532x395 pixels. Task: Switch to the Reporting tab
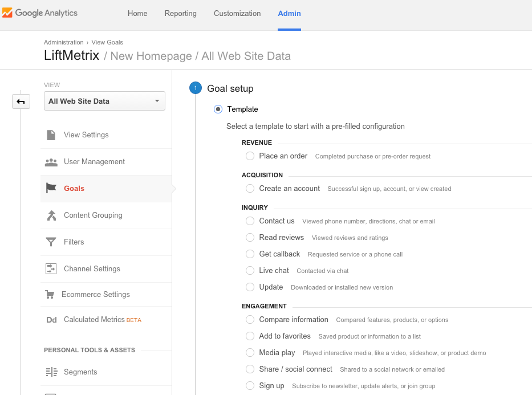pyautogui.click(x=180, y=13)
